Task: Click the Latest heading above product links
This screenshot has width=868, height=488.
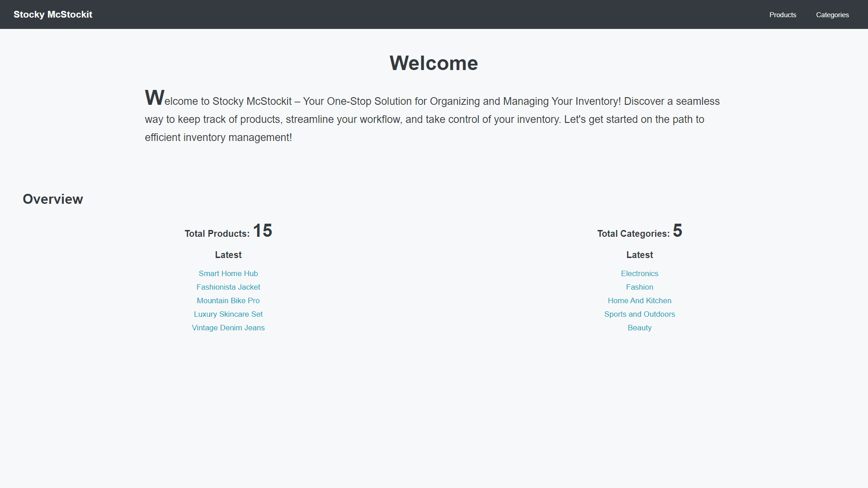Action: (228, 254)
